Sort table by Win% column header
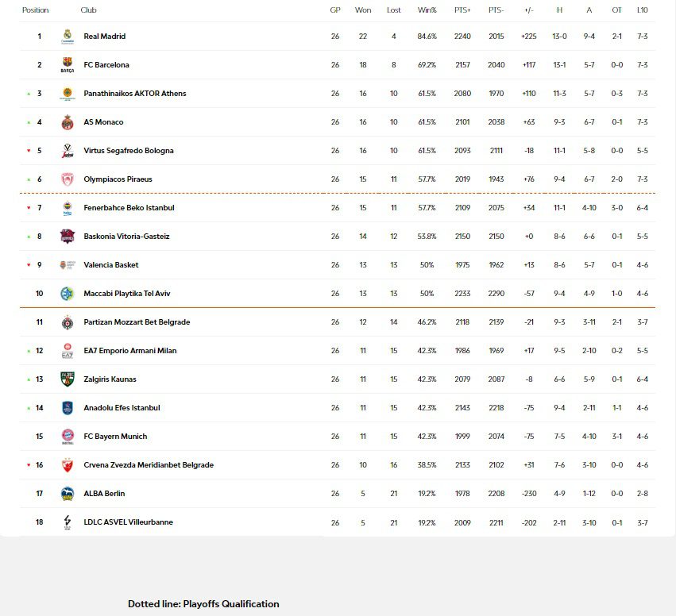 coord(427,10)
